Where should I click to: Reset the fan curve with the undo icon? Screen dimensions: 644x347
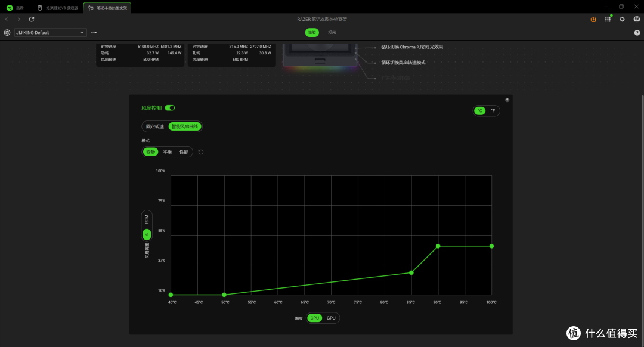pos(201,152)
